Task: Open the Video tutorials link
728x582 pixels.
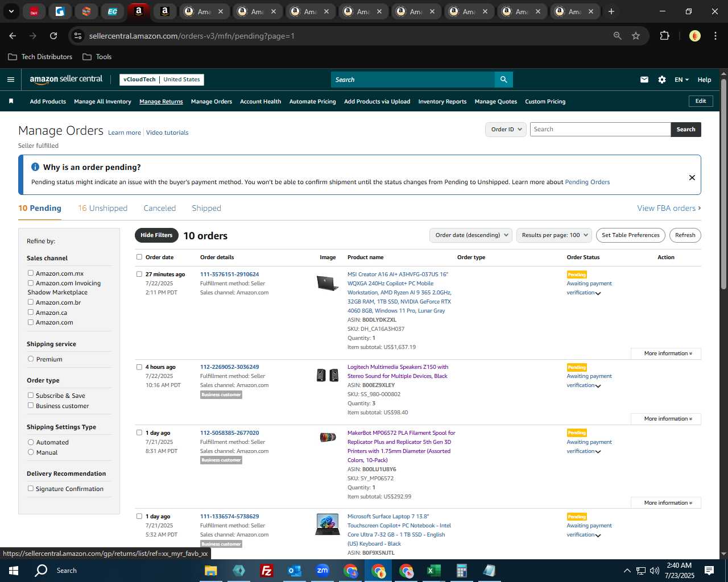Action: pyautogui.click(x=167, y=132)
